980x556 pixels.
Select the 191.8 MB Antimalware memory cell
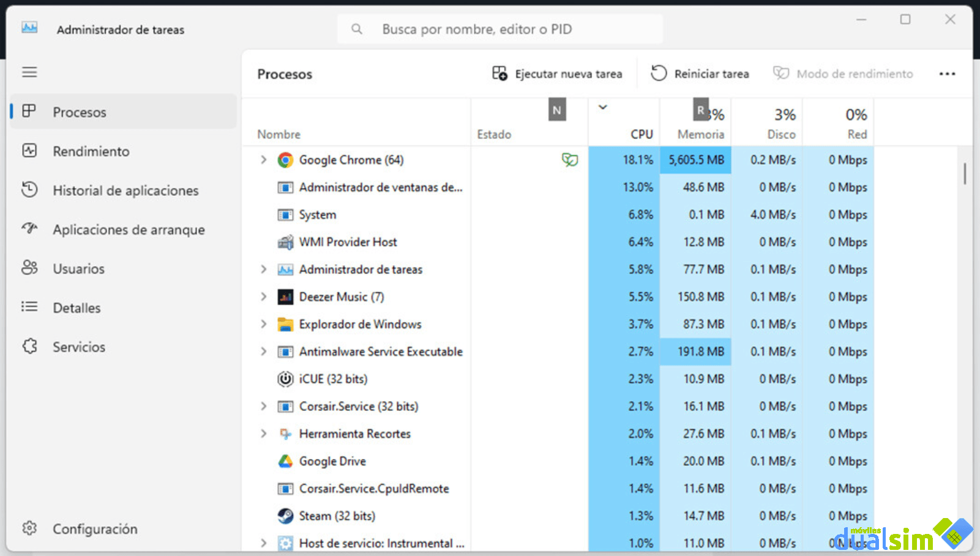click(696, 351)
